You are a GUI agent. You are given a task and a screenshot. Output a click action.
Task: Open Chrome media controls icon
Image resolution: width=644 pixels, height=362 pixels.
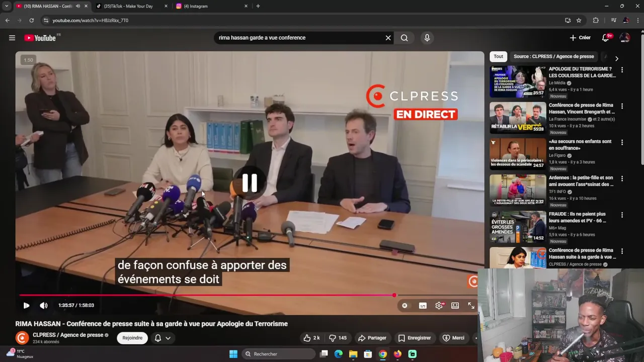(x=613, y=20)
